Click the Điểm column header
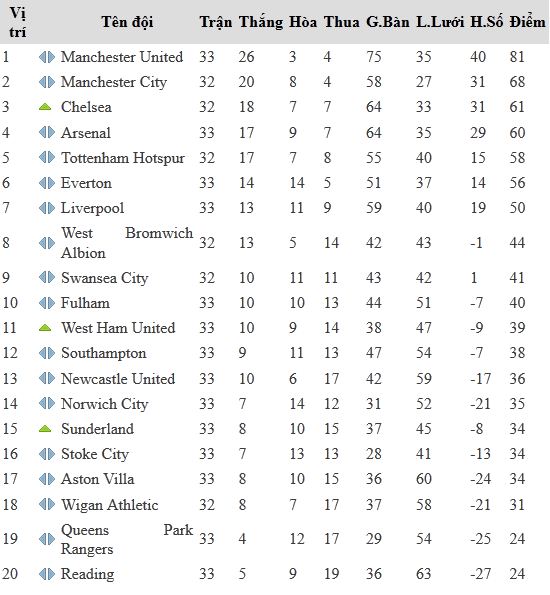The image size is (550, 595). (x=527, y=22)
